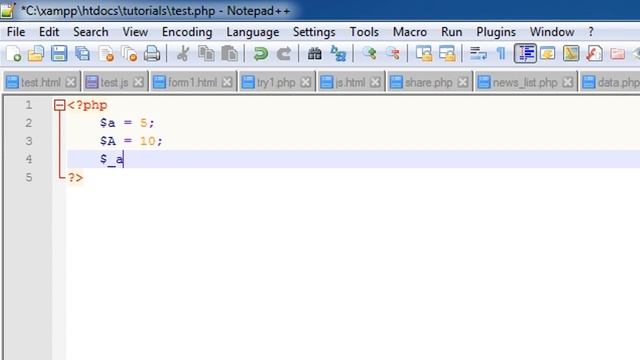640x360 pixels.
Task: Toggle show all characters pilcrow icon
Action: (x=501, y=54)
